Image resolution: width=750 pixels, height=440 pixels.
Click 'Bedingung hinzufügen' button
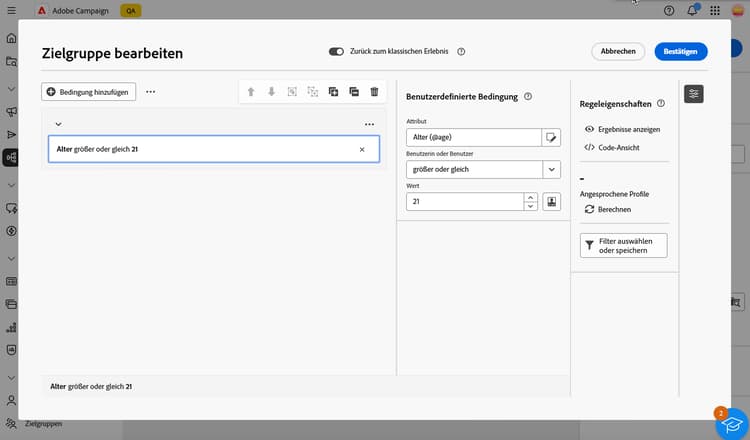point(89,91)
